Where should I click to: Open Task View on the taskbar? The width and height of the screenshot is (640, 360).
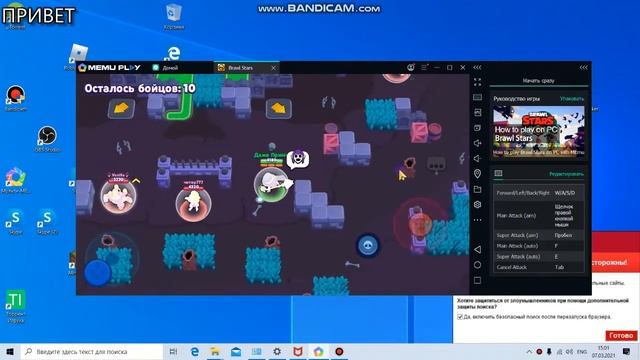173,351
